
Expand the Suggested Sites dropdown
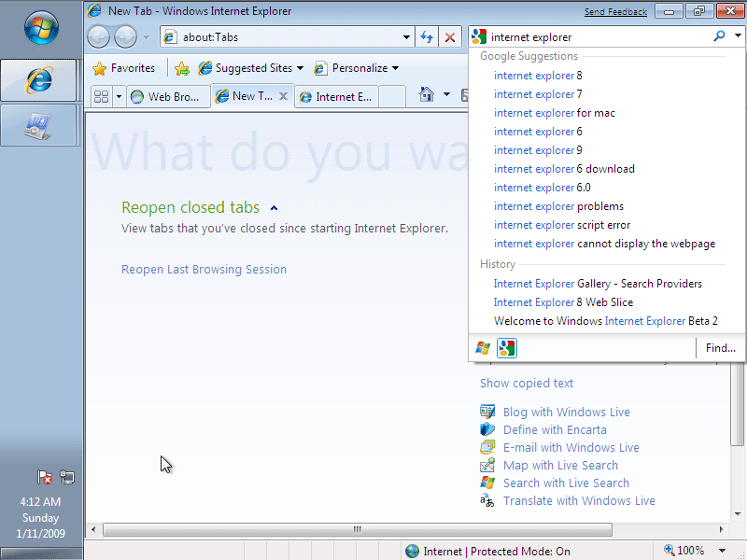tap(300, 68)
